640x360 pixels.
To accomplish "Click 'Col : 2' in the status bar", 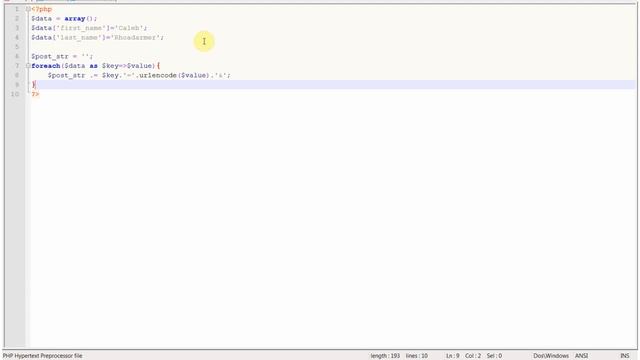I will tap(473, 356).
